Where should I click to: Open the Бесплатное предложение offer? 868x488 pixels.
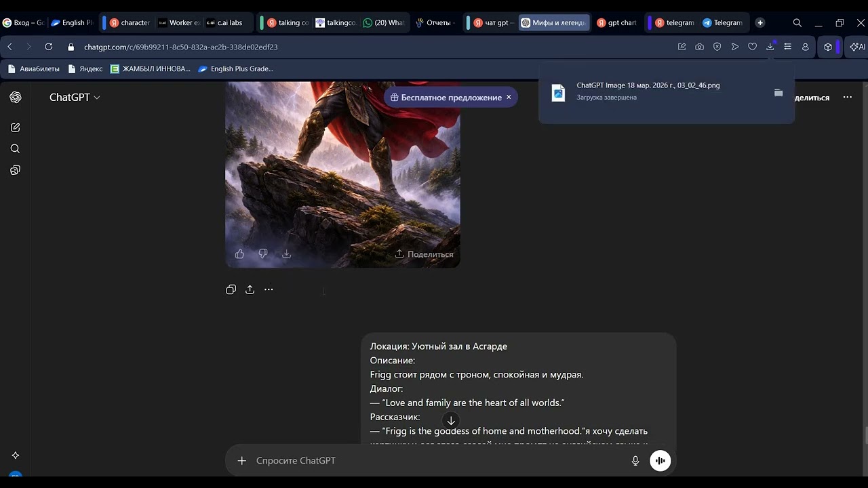click(x=446, y=98)
